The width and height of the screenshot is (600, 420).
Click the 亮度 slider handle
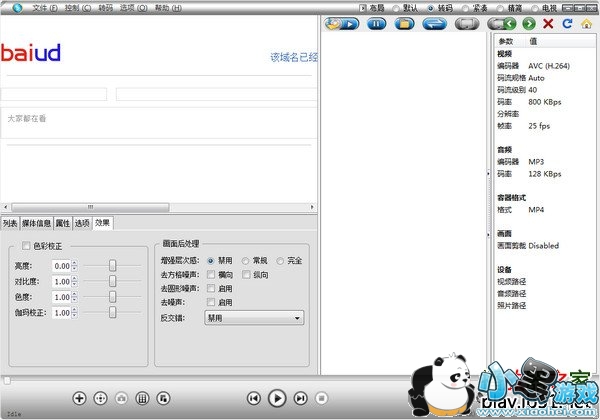point(112,265)
